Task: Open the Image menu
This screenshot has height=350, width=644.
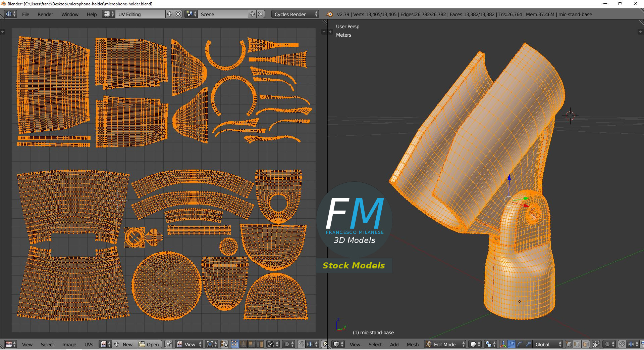Action: click(69, 345)
